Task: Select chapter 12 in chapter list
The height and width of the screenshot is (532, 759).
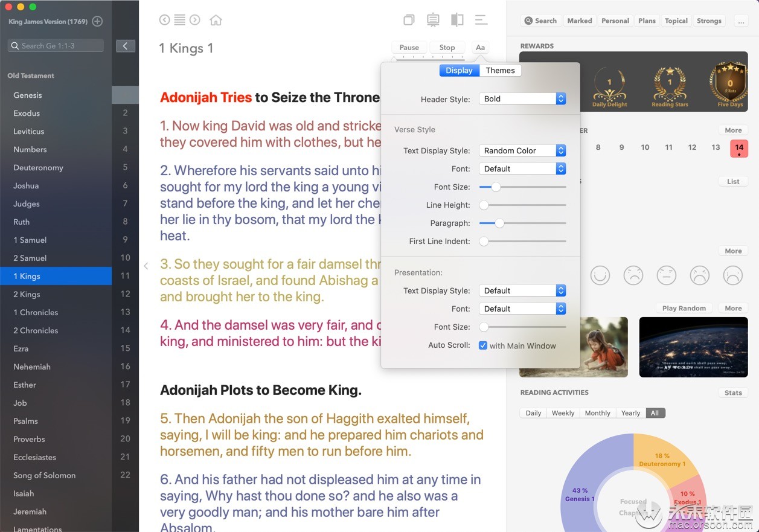Action: 125,294
